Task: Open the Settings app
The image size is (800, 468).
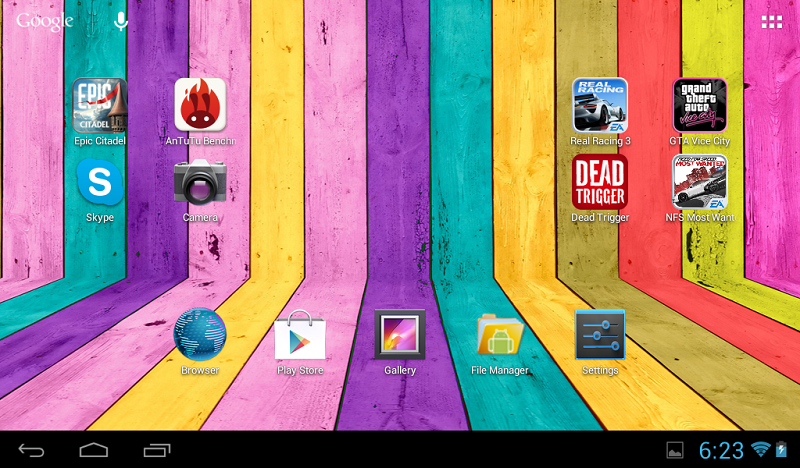Action: [x=600, y=334]
